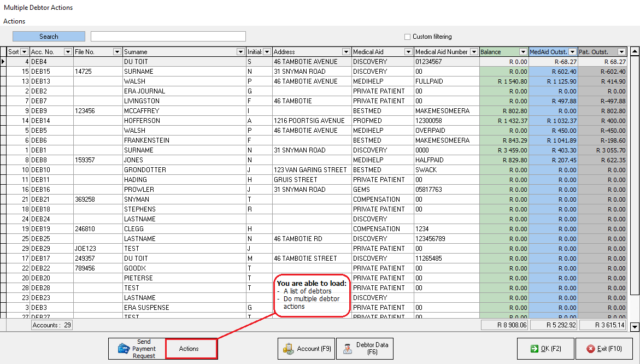This screenshot has width=640, height=364.
Task: Open the Surname column filter dropdown
Action: (240, 52)
